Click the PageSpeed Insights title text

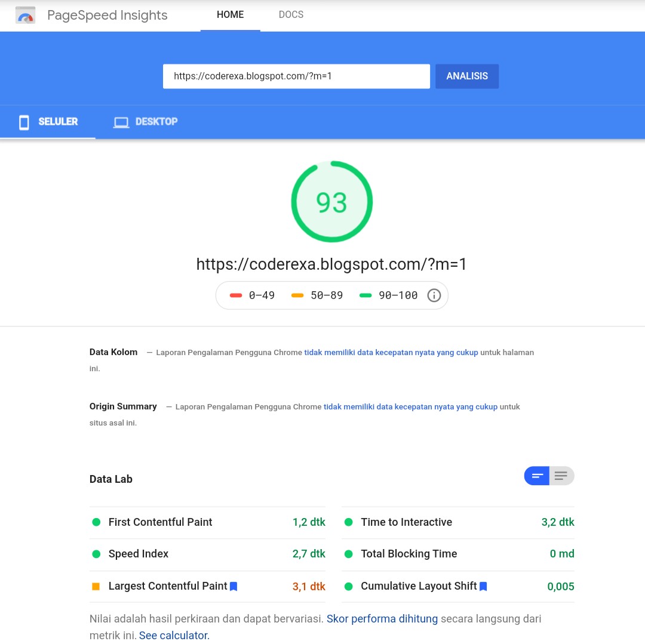pos(107,15)
